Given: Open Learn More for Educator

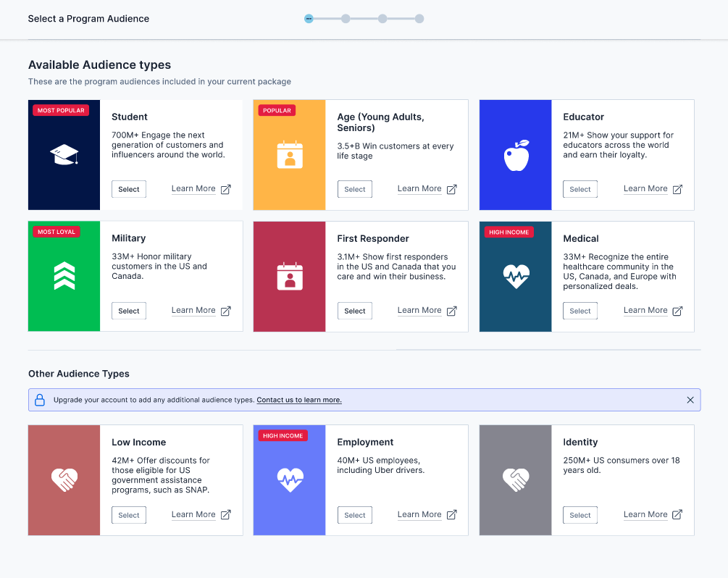Looking at the screenshot, I should 645,188.
